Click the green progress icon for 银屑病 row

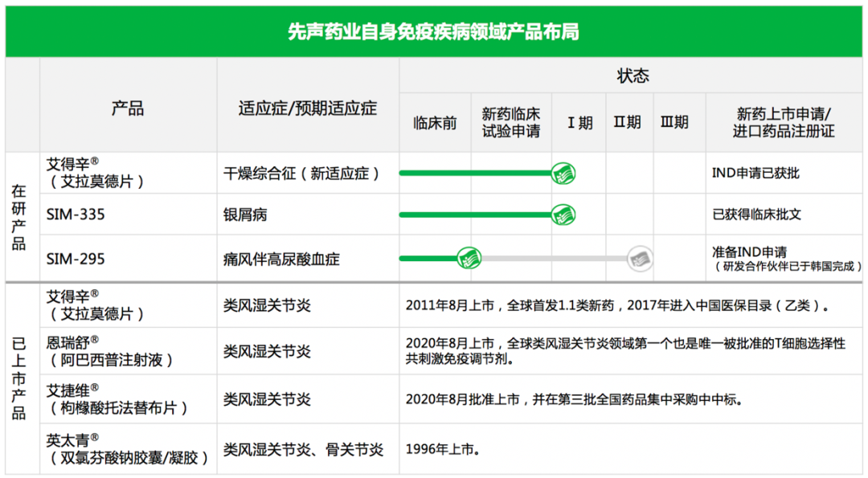[x=563, y=214]
